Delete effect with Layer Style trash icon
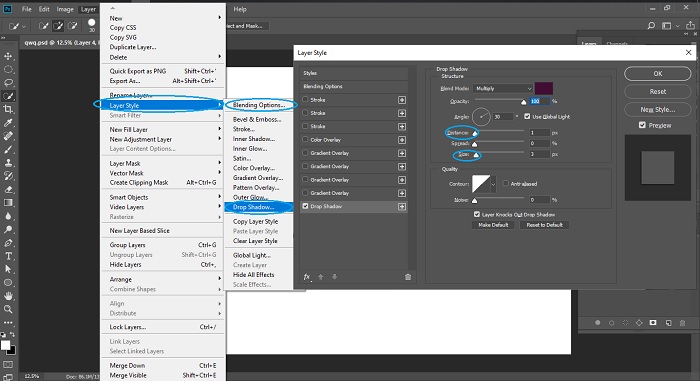This screenshot has width=700, height=381. coord(408,277)
